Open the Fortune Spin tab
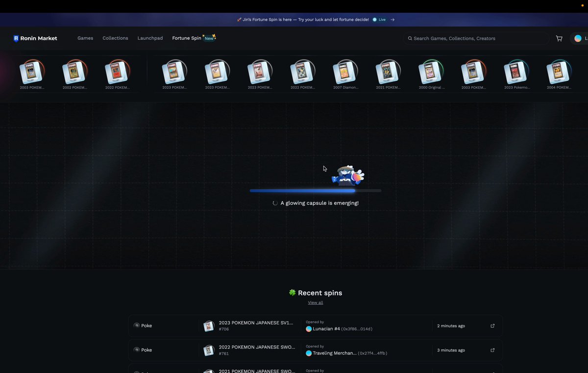The height and width of the screenshot is (373, 588). coord(187,38)
